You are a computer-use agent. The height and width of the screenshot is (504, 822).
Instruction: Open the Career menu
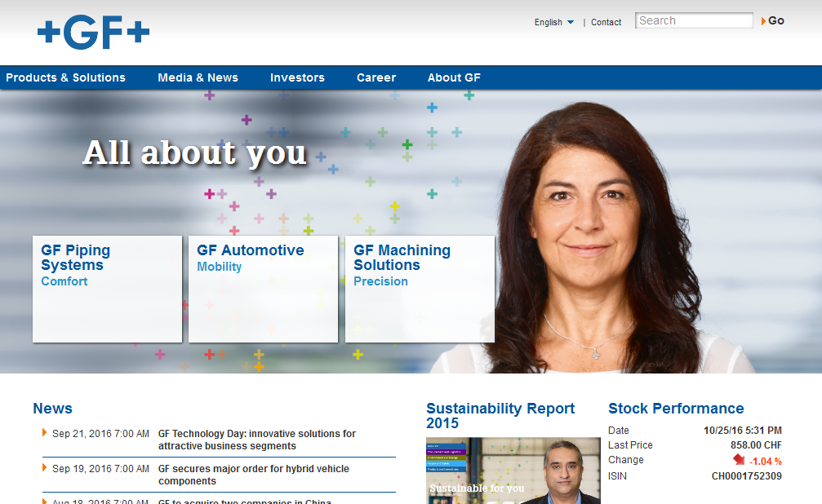(376, 77)
